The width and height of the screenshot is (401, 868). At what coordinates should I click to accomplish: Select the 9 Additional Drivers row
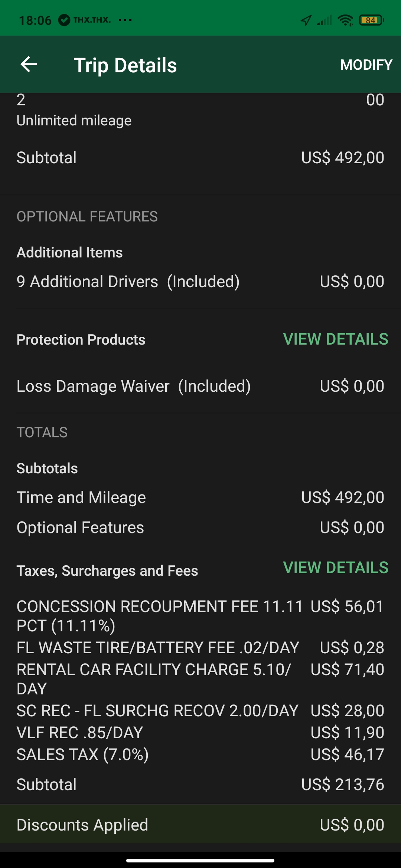pyautogui.click(x=200, y=282)
